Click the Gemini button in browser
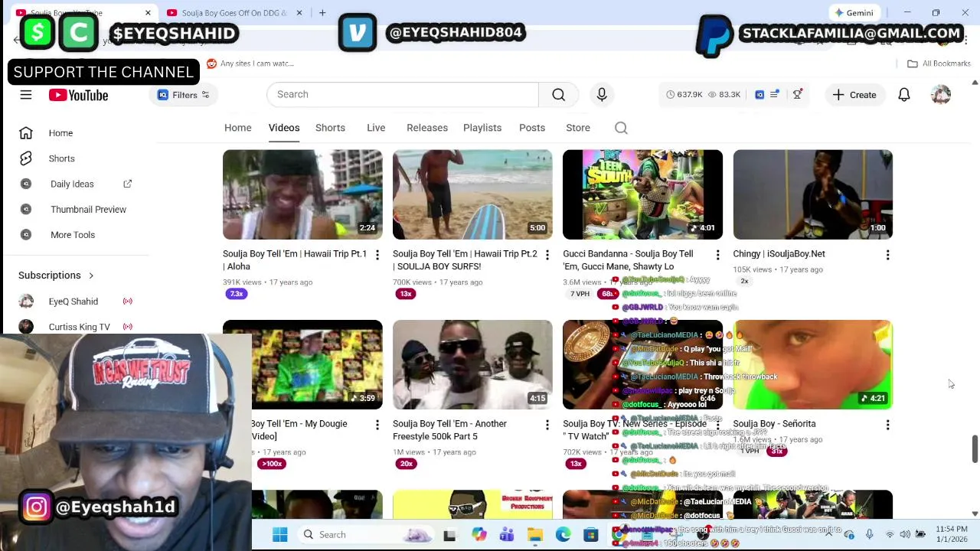Viewport: 980px width, 551px height. tap(854, 13)
